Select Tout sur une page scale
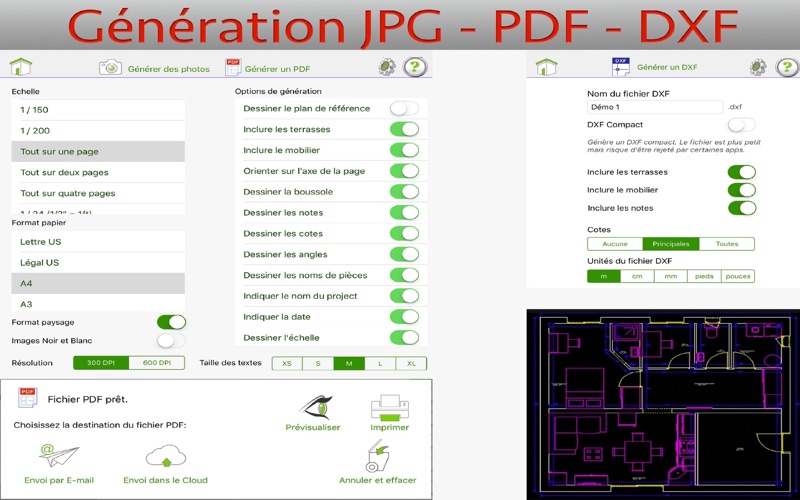 click(98, 152)
